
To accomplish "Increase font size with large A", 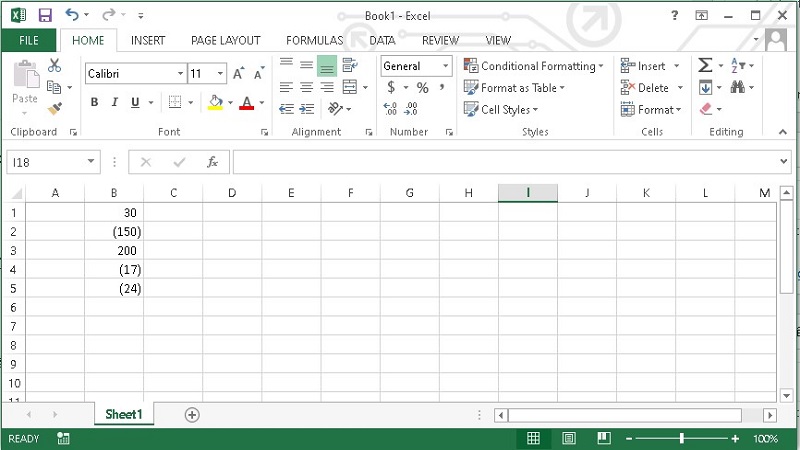I will 238,73.
